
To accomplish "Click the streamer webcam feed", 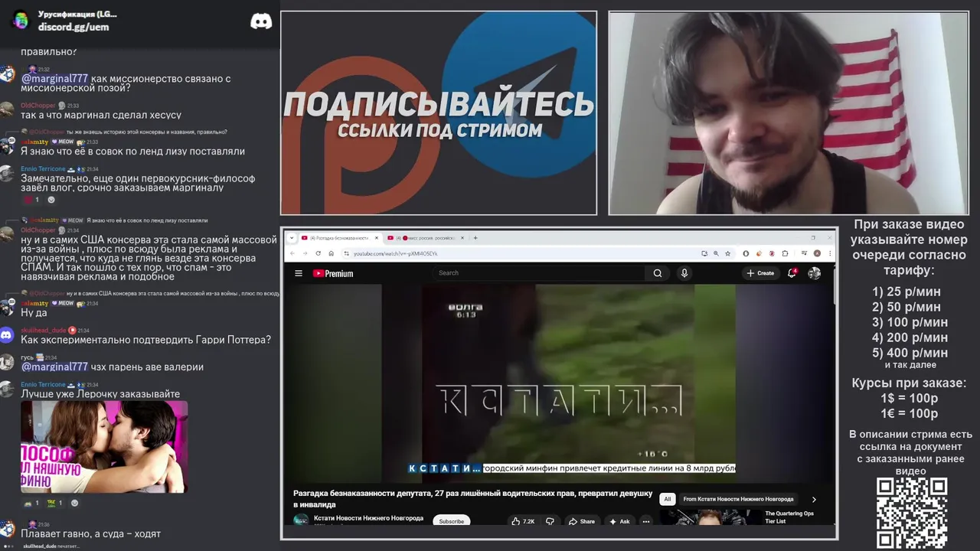I will [789, 113].
